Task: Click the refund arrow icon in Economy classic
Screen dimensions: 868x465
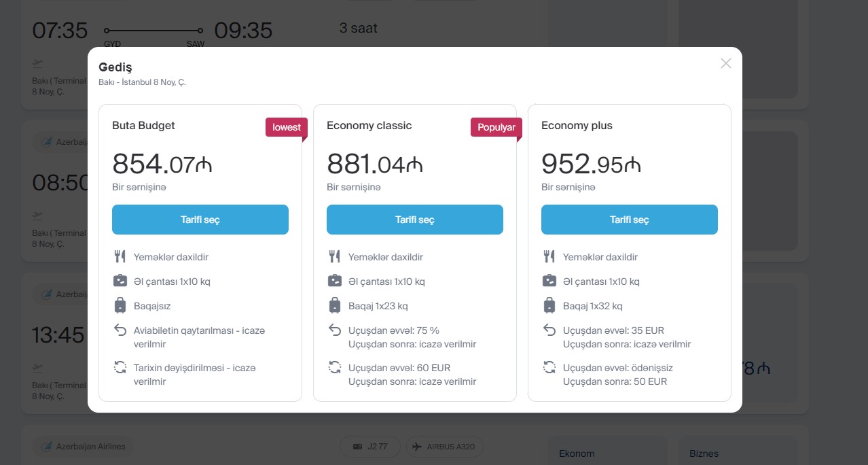Action: point(335,330)
